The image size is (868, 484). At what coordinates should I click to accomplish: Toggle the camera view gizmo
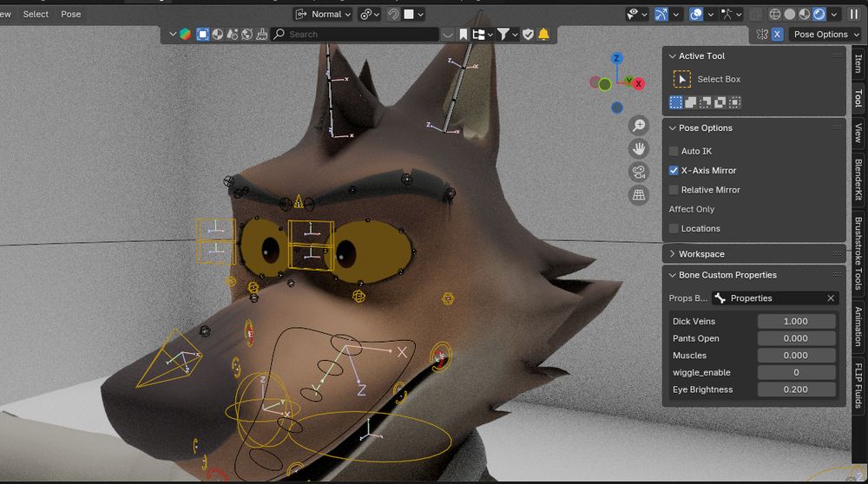[639, 172]
